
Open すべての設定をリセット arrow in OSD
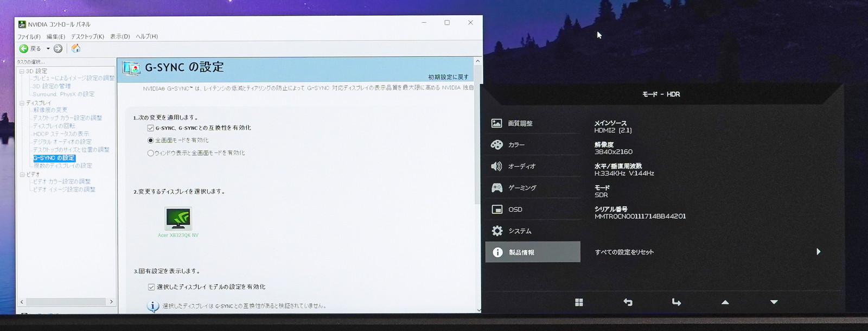pos(818,252)
